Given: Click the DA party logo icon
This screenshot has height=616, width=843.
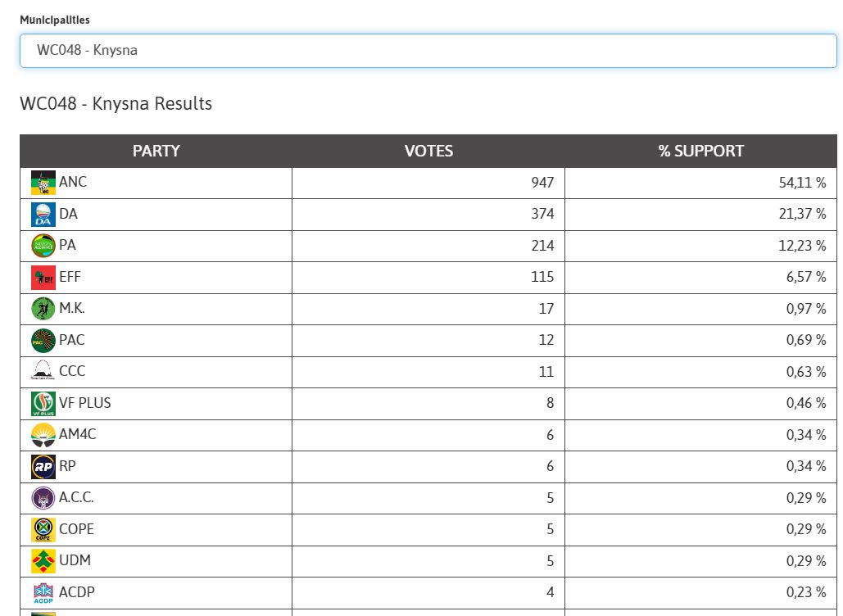Looking at the screenshot, I should click(43, 215).
